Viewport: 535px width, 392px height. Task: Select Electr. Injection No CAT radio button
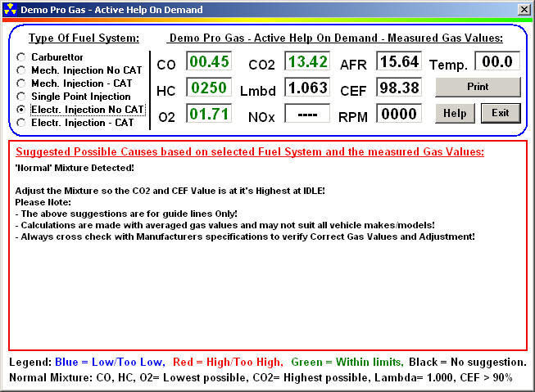22,110
